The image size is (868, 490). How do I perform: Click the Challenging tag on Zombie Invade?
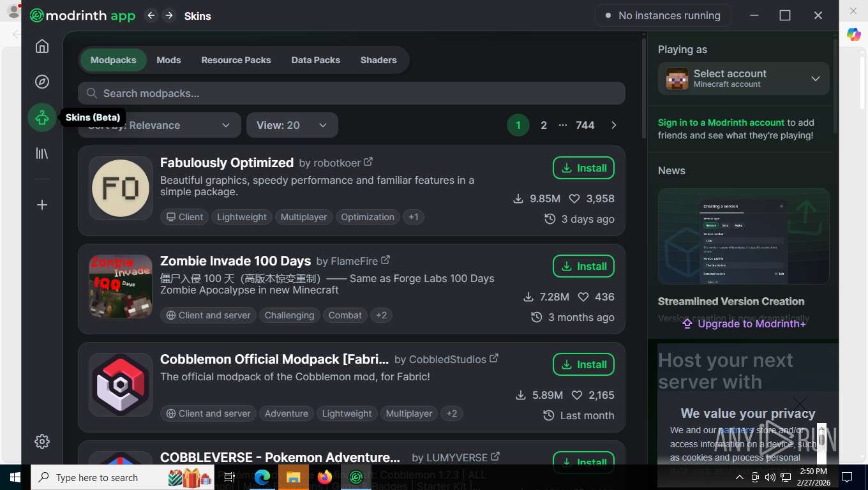289,315
